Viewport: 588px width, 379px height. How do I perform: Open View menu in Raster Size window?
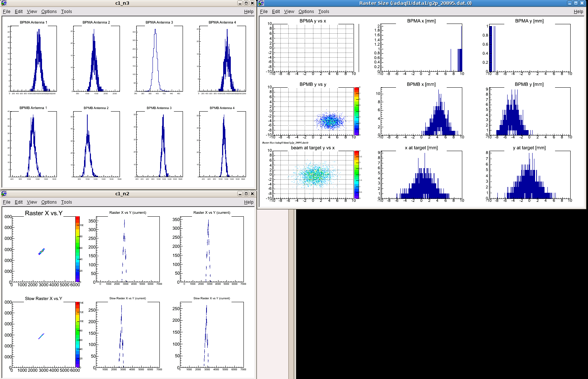coord(289,12)
